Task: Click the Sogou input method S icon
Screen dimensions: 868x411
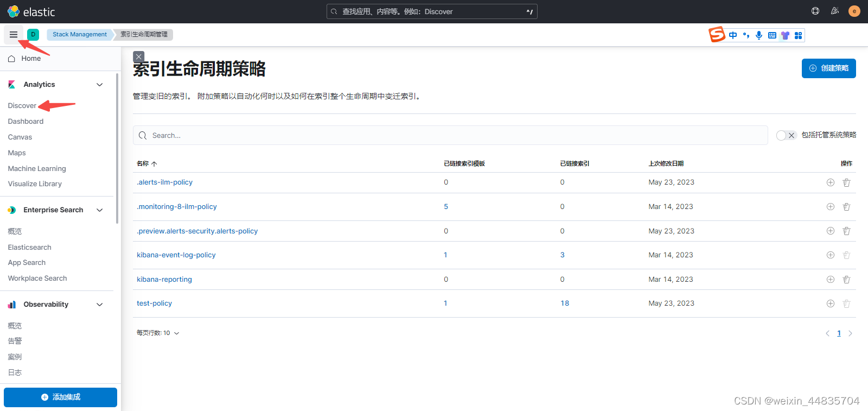Action: pos(717,34)
